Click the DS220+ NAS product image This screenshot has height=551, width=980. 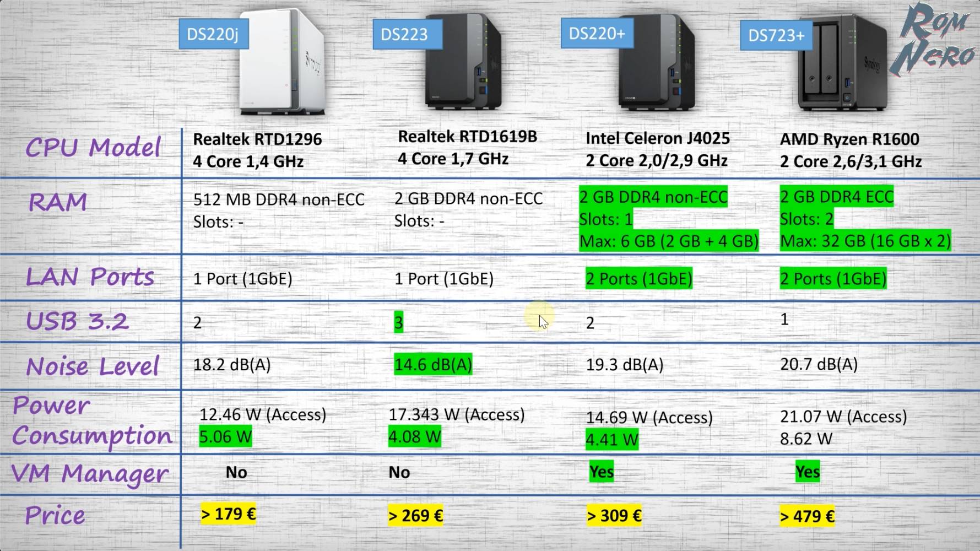tap(657, 62)
